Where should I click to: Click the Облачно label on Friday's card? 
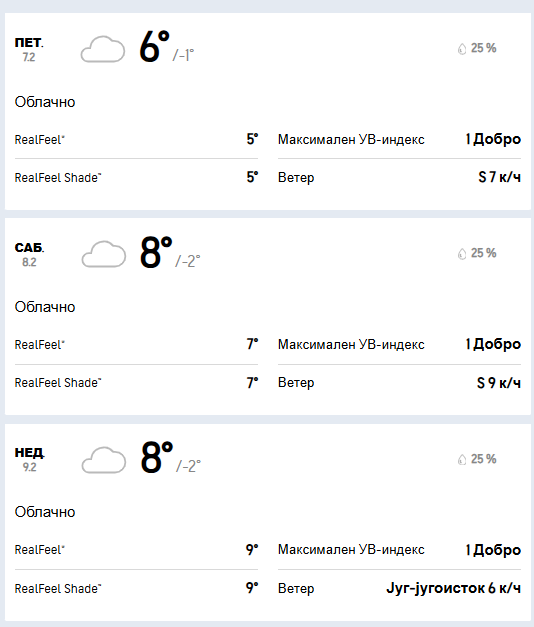click(x=45, y=102)
